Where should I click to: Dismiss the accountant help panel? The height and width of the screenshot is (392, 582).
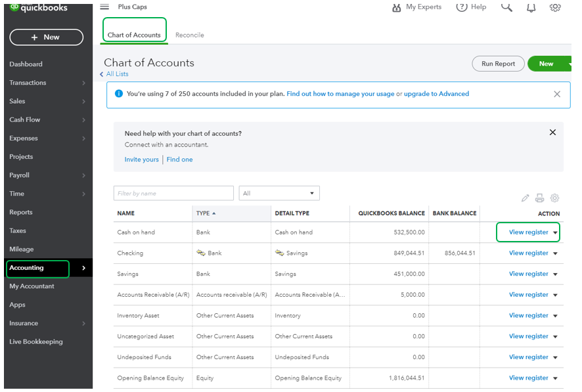pos(552,133)
